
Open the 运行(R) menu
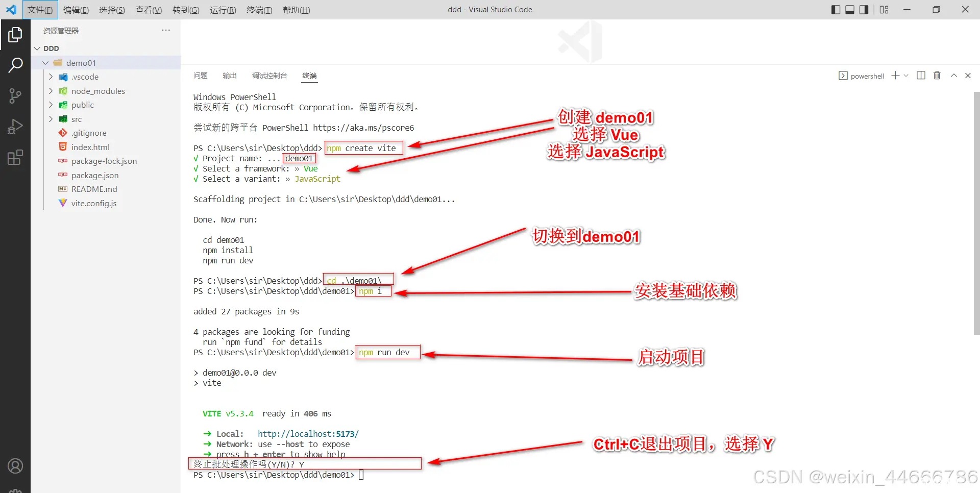[223, 10]
